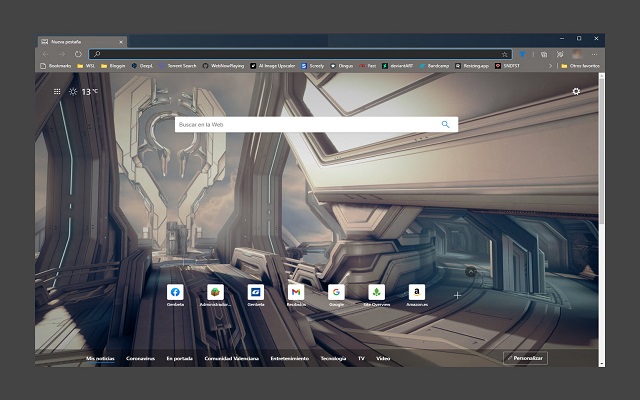This screenshot has height=400, width=640.
Task: Open the Screely bookmark
Action: (x=312, y=66)
